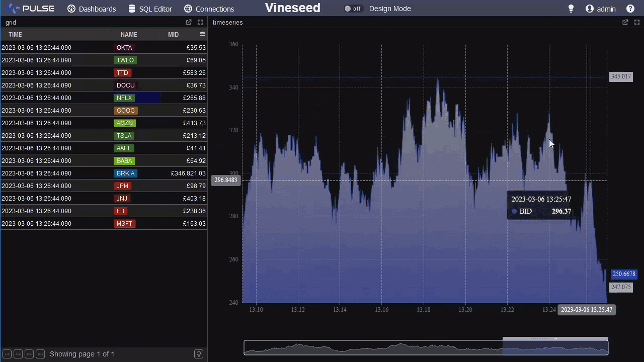
Task: Click the JNJ name tag
Action: (x=122, y=199)
